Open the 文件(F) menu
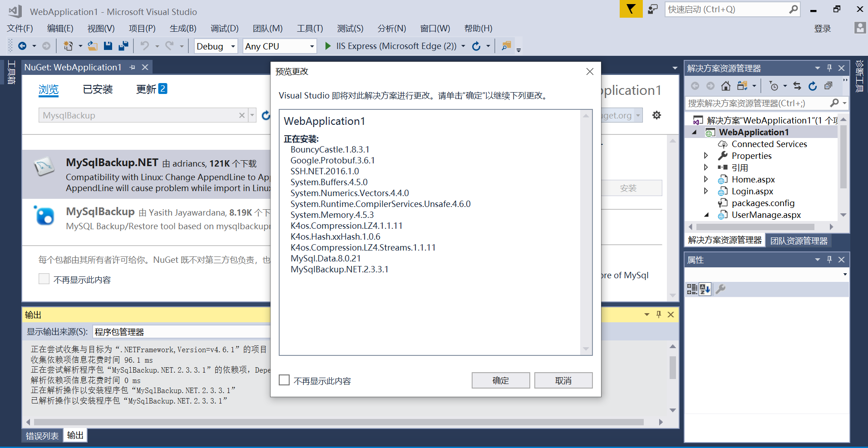This screenshot has width=868, height=448. tap(20, 28)
